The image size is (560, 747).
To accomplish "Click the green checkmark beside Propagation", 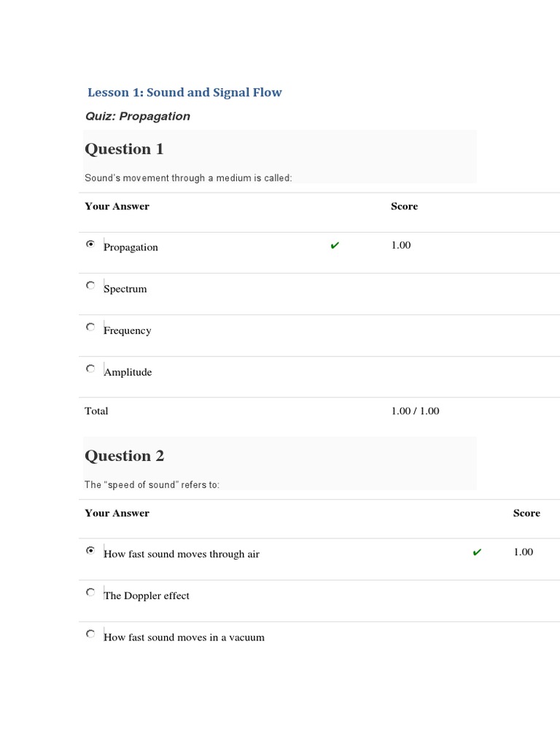I will [x=335, y=245].
